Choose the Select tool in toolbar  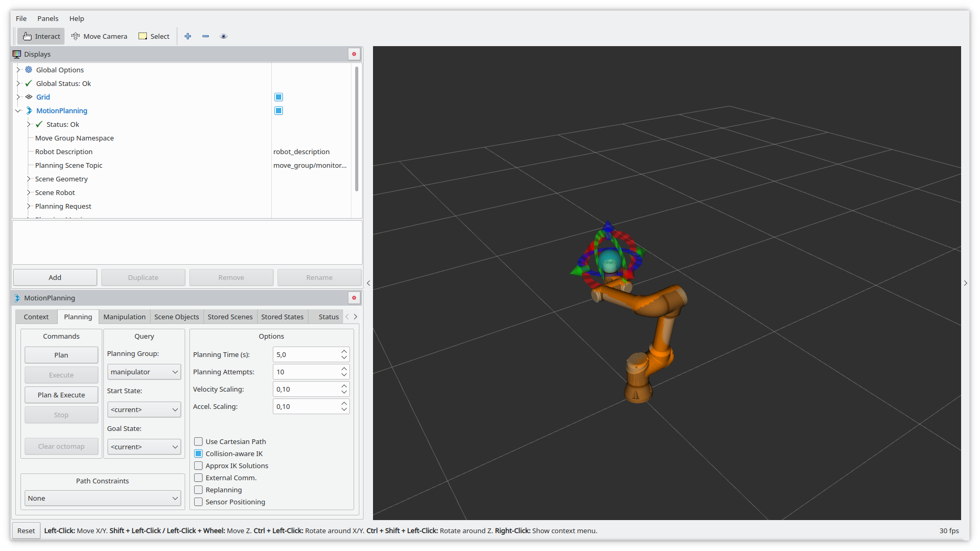[154, 36]
